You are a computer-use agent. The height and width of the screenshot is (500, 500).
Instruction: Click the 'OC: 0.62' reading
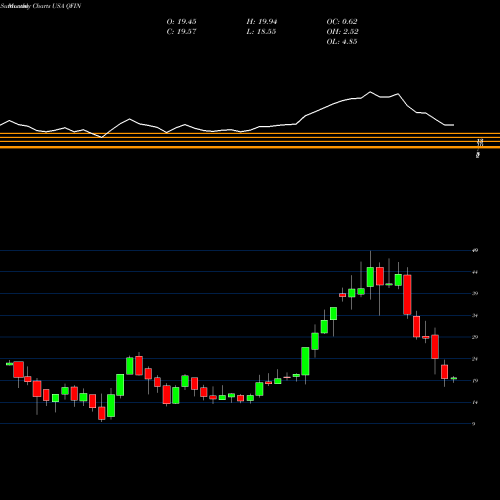342,22
